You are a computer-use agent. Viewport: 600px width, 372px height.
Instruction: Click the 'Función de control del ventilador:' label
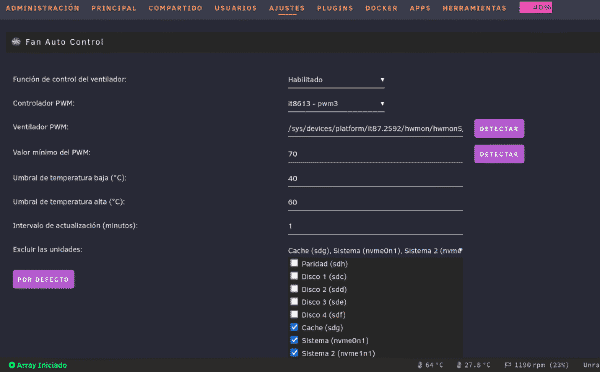69,79
